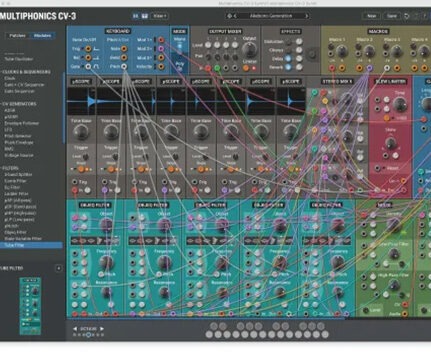Select the single-row rack view icon
Screen dimensions: 431x363
(135, 16)
